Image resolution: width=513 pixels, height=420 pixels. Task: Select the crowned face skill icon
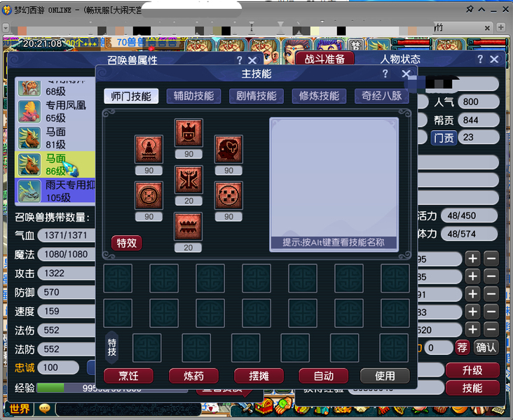click(x=189, y=133)
